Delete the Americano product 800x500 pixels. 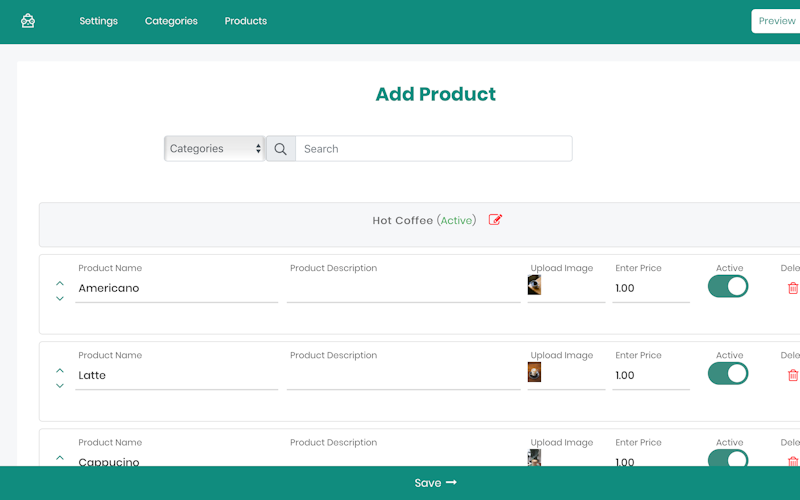[793, 288]
